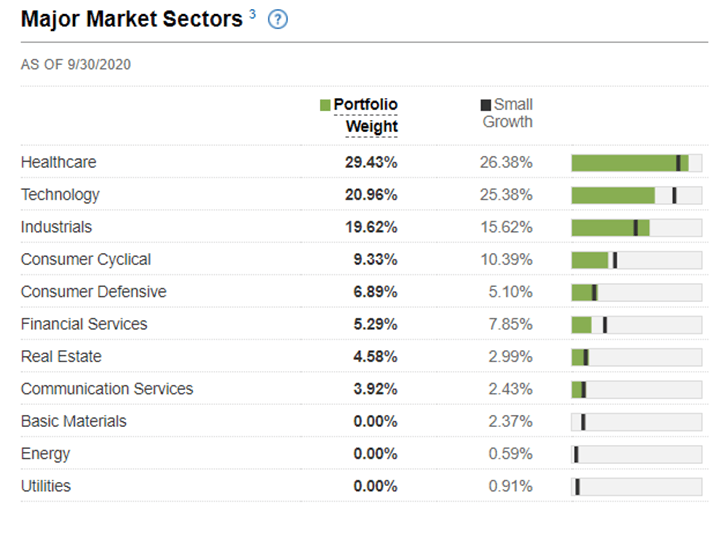The image size is (728, 547).
Task: Click the black Small Growth legend square
Action: tap(486, 105)
